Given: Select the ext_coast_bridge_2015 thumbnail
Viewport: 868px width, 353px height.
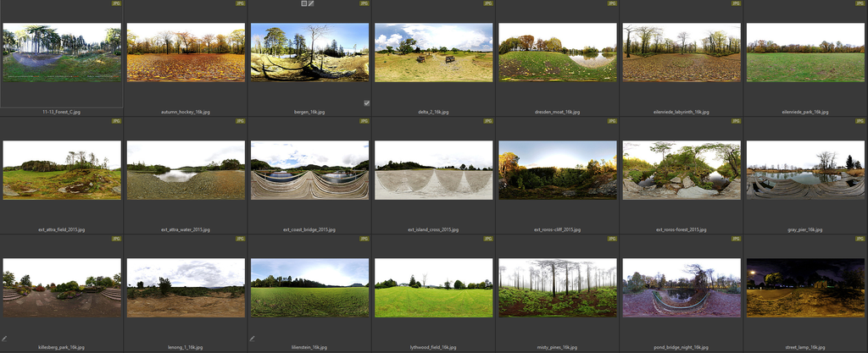Looking at the screenshot, I should tap(309, 170).
